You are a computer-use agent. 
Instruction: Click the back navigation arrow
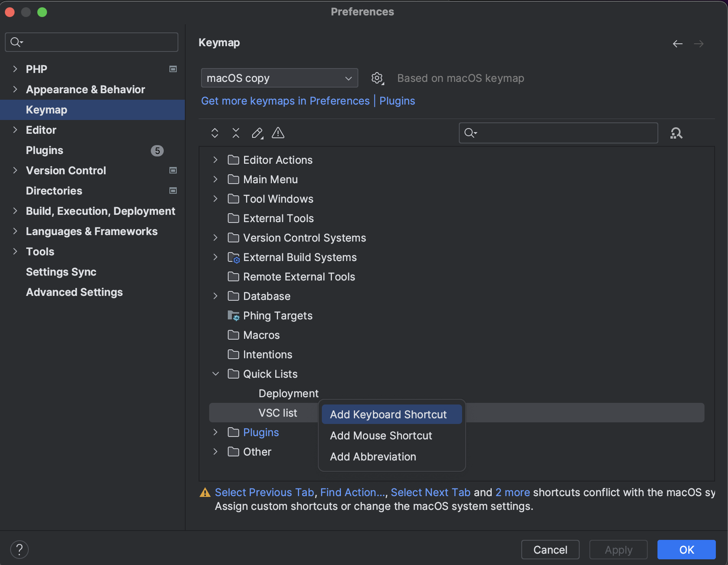coord(678,44)
